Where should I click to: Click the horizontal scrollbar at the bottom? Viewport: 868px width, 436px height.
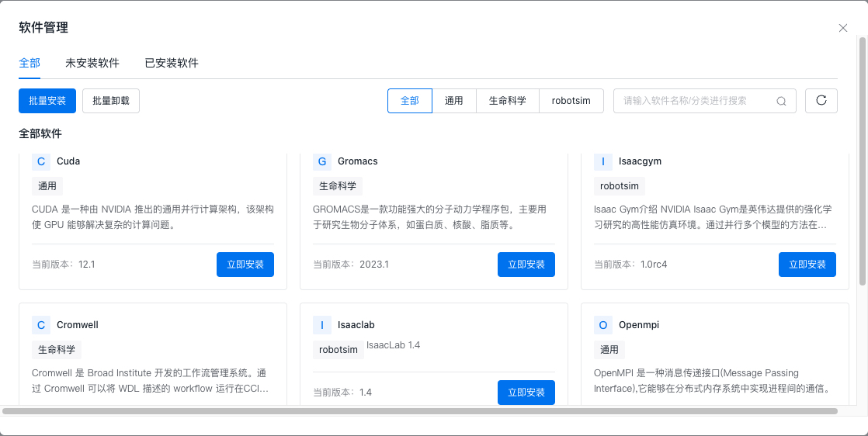coord(419,411)
